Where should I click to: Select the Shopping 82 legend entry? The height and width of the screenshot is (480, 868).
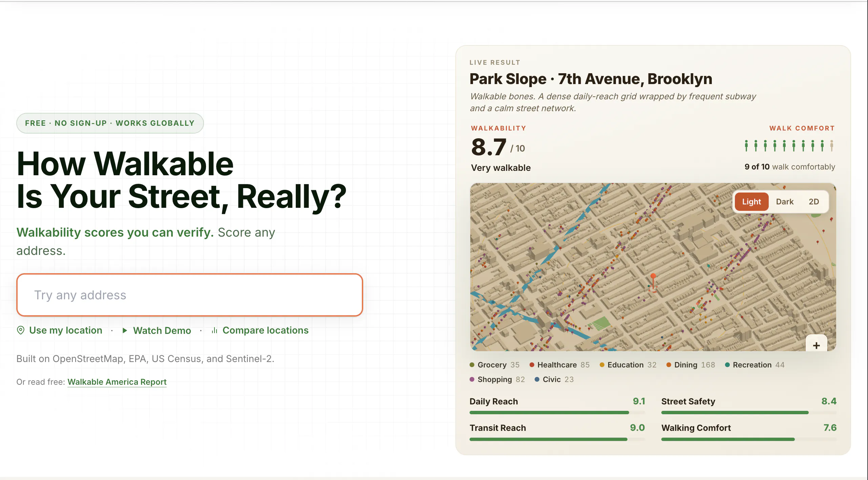click(497, 379)
